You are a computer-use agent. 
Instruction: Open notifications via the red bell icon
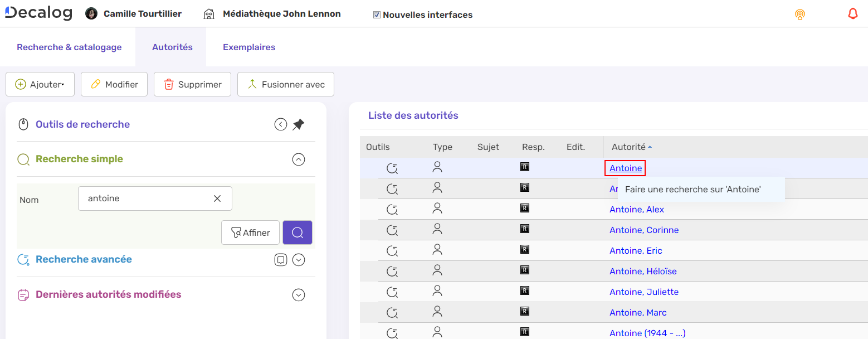(852, 13)
